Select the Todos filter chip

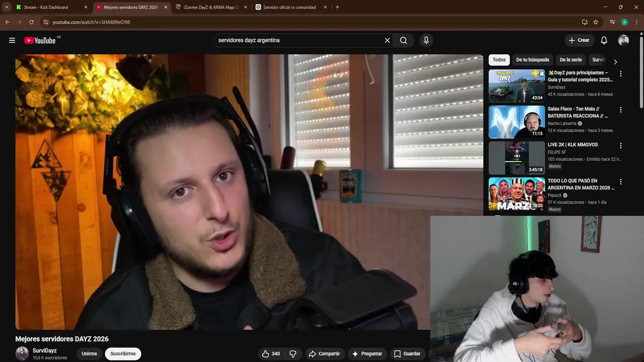[499, 60]
